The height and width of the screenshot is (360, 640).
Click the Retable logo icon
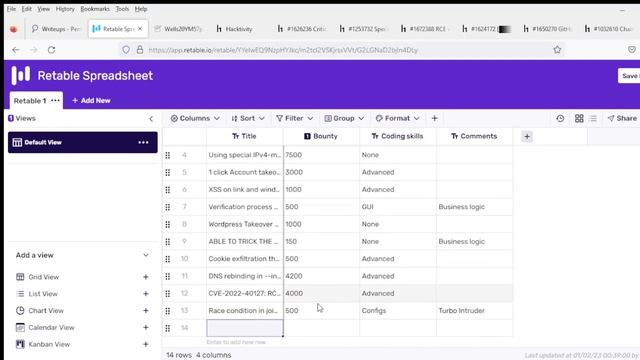(21, 75)
